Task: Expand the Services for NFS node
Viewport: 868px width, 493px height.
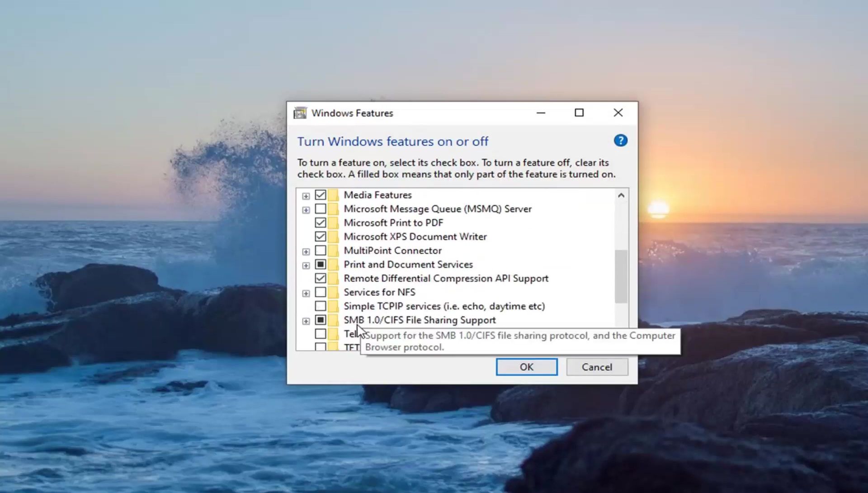Action: point(306,293)
